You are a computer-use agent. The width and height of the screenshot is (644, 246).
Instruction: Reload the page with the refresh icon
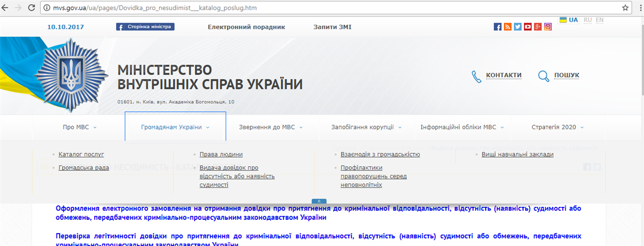point(32,8)
